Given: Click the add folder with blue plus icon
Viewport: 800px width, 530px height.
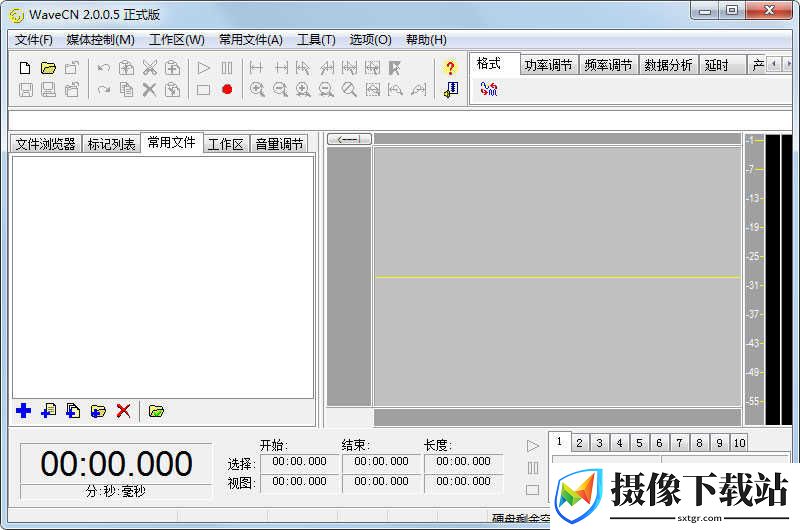Looking at the screenshot, I should click(98, 411).
